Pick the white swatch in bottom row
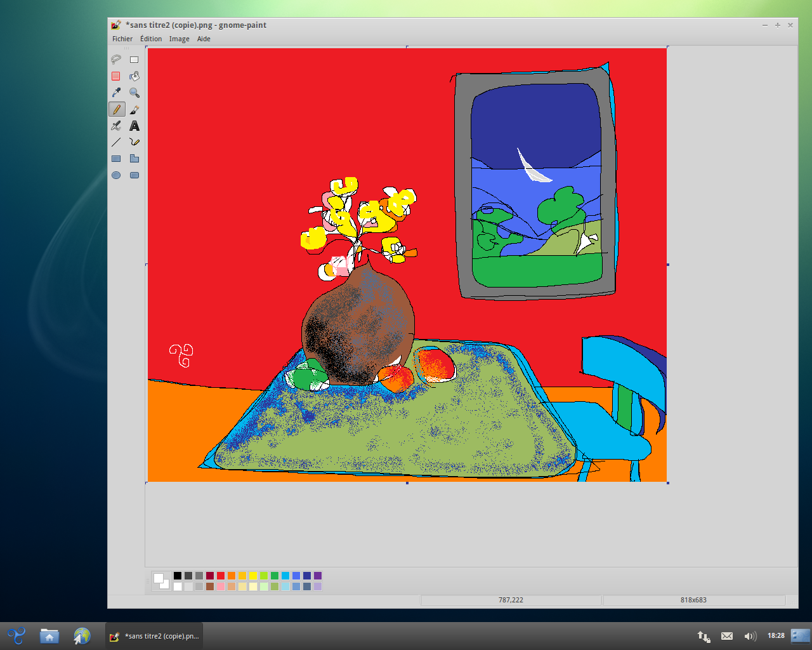This screenshot has height=650, width=812. click(178, 587)
